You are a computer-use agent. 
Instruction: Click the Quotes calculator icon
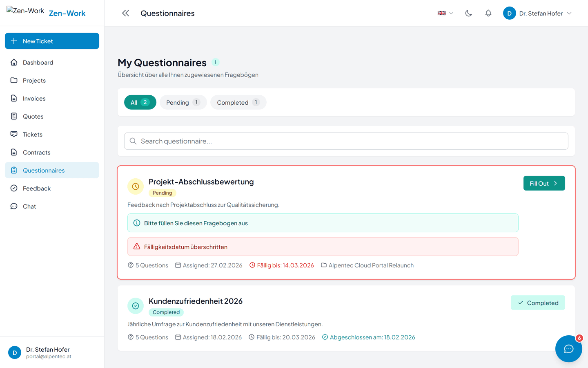click(14, 116)
